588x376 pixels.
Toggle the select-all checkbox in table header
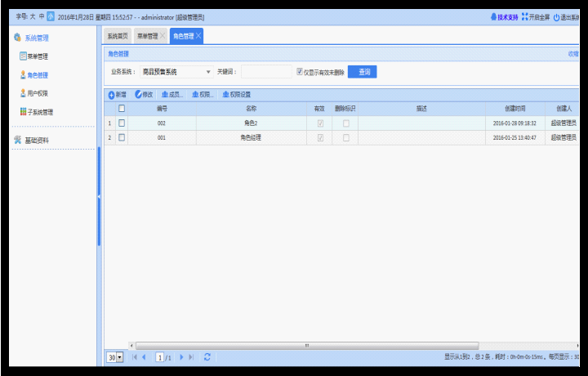[x=122, y=108]
